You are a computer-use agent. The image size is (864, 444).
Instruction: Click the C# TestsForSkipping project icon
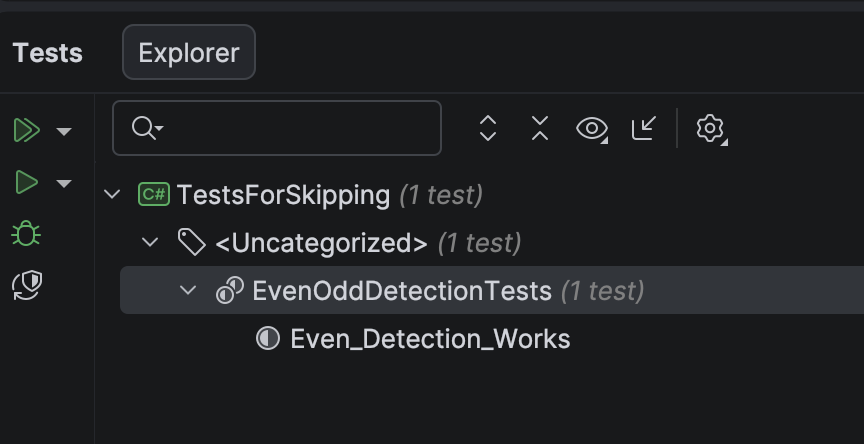click(x=154, y=194)
